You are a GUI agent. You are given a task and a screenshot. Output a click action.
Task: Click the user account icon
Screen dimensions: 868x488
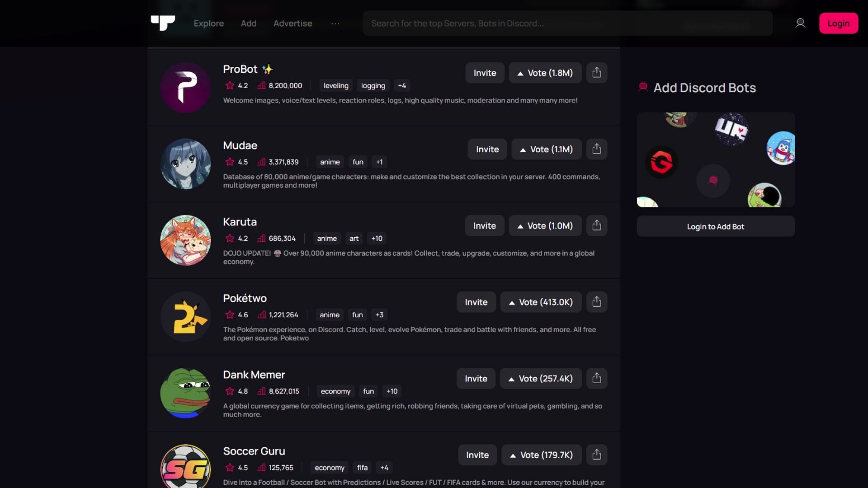tap(801, 23)
